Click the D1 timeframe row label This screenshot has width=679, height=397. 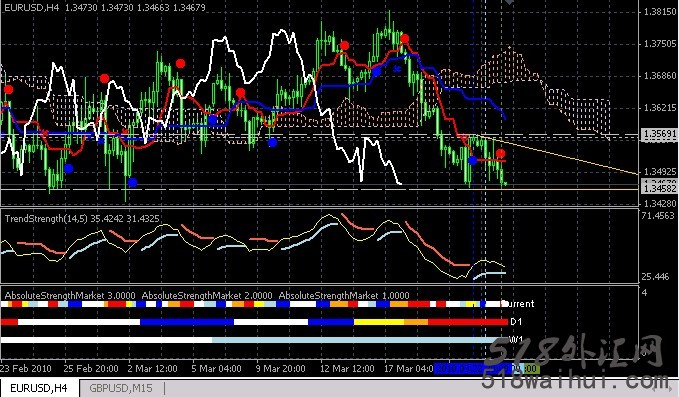tap(516, 322)
